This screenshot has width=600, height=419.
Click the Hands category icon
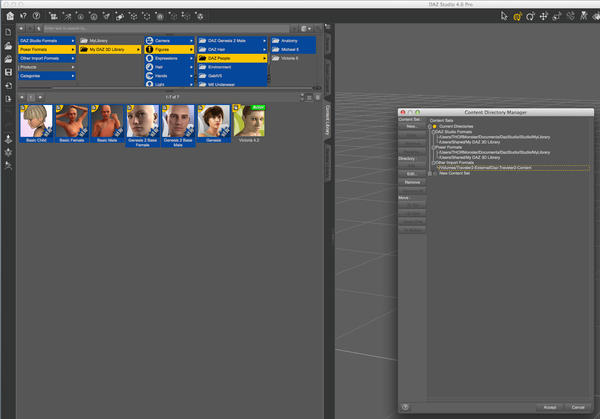(150, 76)
